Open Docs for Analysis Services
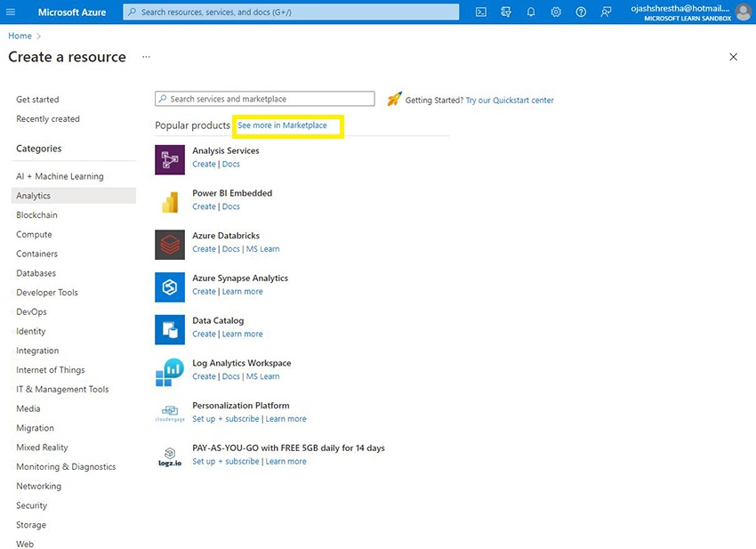The image size is (756, 549). (231, 164)
